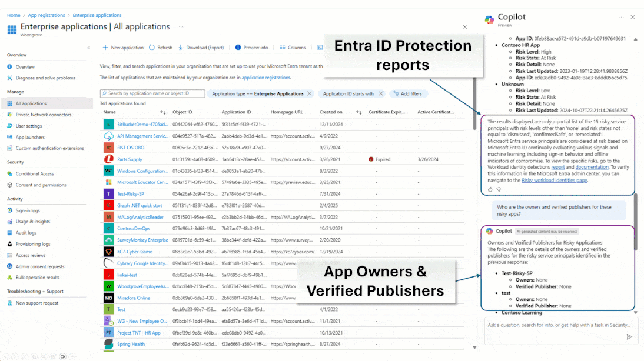Click Enterprise applications breadcrumb link
The height and width of the screenshot is (361, 644).
(x=97, y=15)
